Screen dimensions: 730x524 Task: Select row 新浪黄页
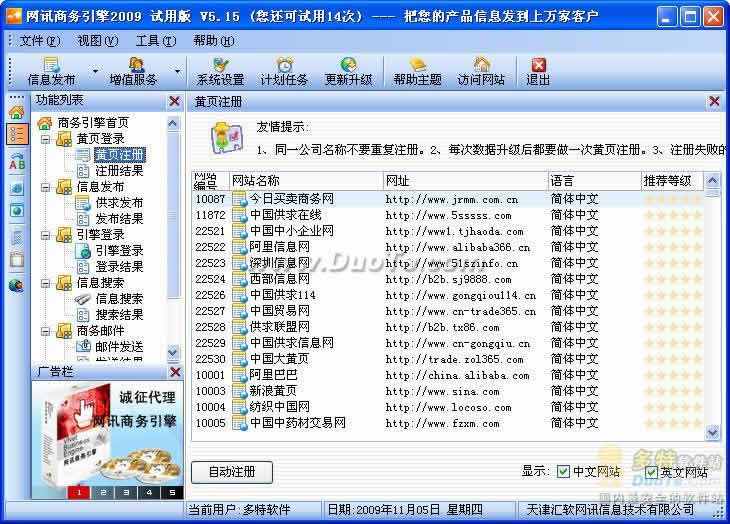448,391
